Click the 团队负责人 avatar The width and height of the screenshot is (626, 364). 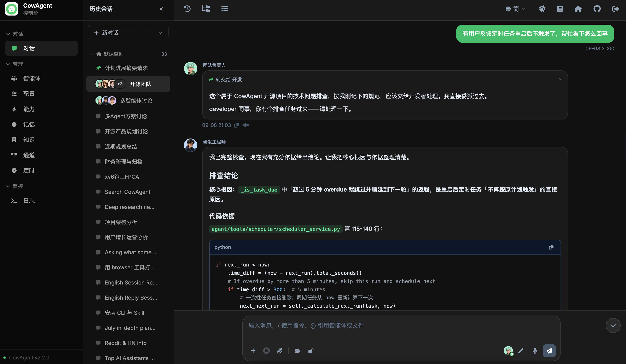pos(191,69)
